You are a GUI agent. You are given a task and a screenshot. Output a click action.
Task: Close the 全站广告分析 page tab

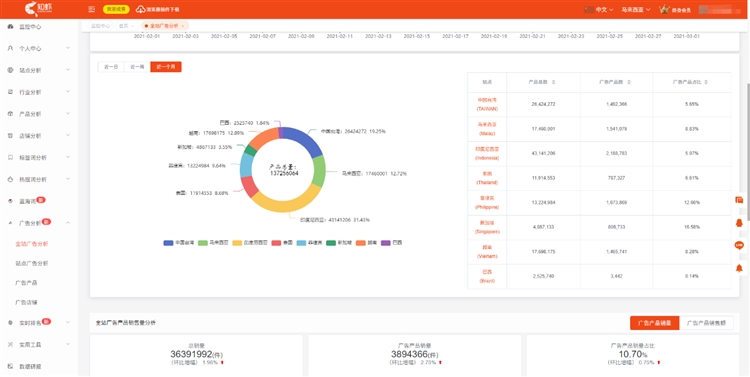click(x=182, y=26)
